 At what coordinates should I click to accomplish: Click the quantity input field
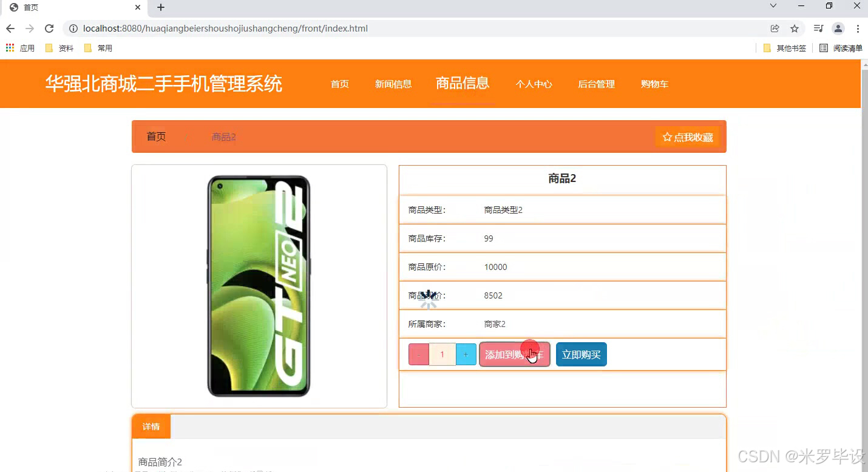pos(442,354)
